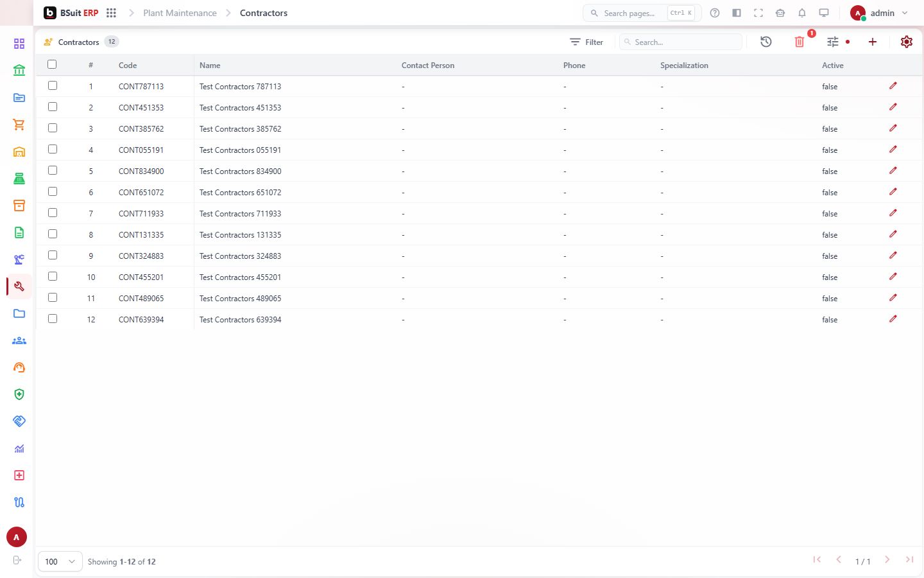The height and width of the screenshot is (578, 924).
Task: Edit contractor CONT787113 with pencil icon
Action: point(893,86)
